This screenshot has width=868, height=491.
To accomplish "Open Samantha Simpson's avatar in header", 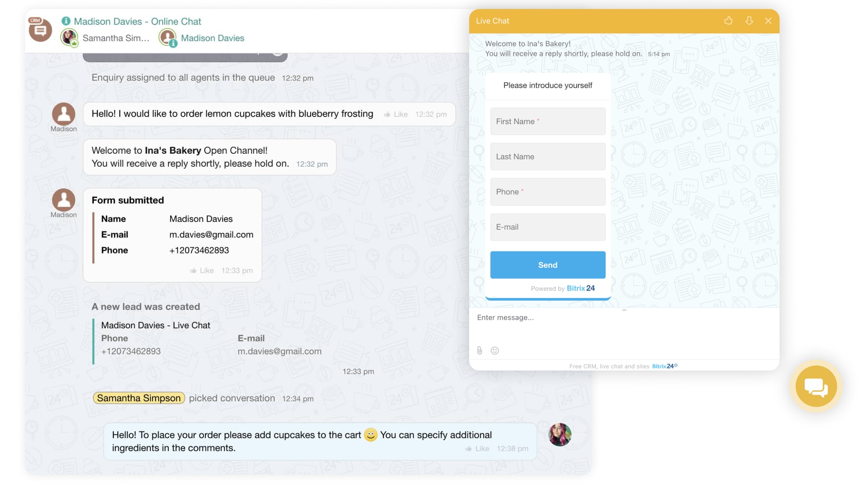I will 69,38.
